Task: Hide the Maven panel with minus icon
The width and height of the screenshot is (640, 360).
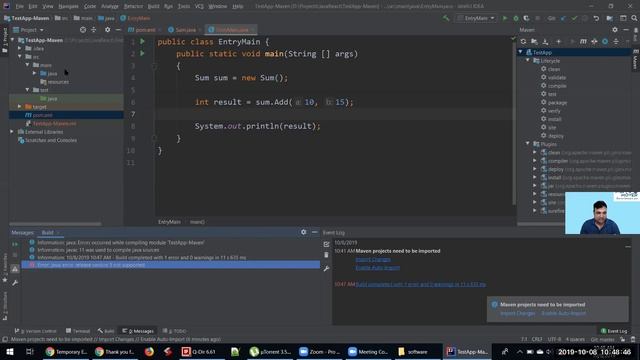Action: [626, 30]
